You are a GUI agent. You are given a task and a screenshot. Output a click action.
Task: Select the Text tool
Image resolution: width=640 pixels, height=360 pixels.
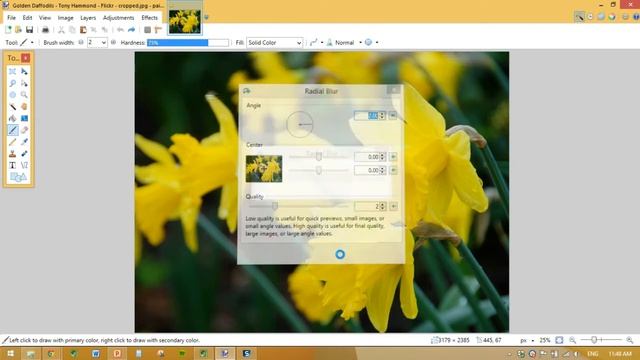13,165
